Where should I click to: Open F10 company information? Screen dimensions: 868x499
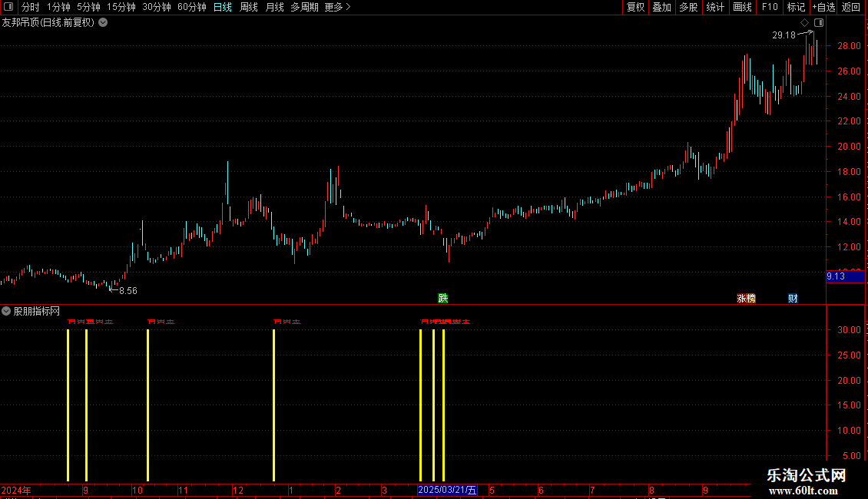(770, 7)
